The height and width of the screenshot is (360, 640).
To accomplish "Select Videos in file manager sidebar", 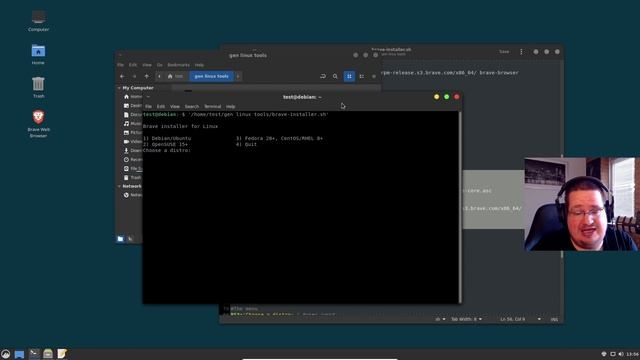I will 132,142.
